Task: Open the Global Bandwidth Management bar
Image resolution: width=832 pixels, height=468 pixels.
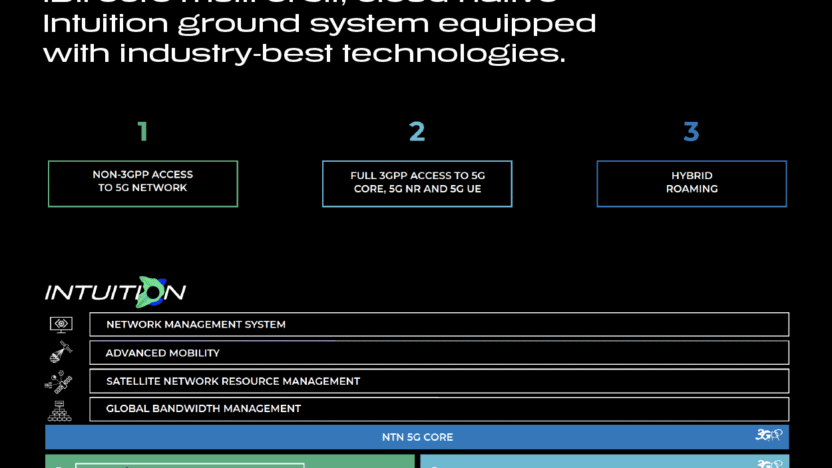Action: coord(438,409)
